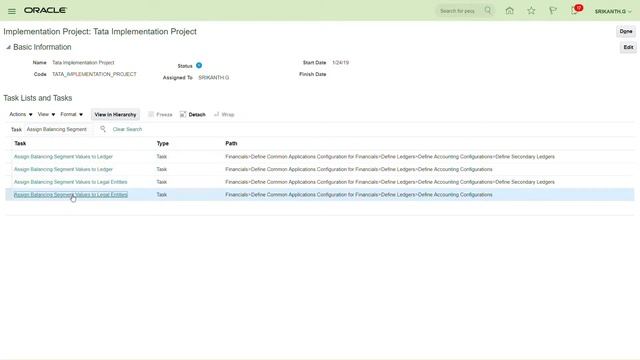Click the Start Date value 1/24/19
Screen dimensions: 640x360
click(x=340, y=63)
